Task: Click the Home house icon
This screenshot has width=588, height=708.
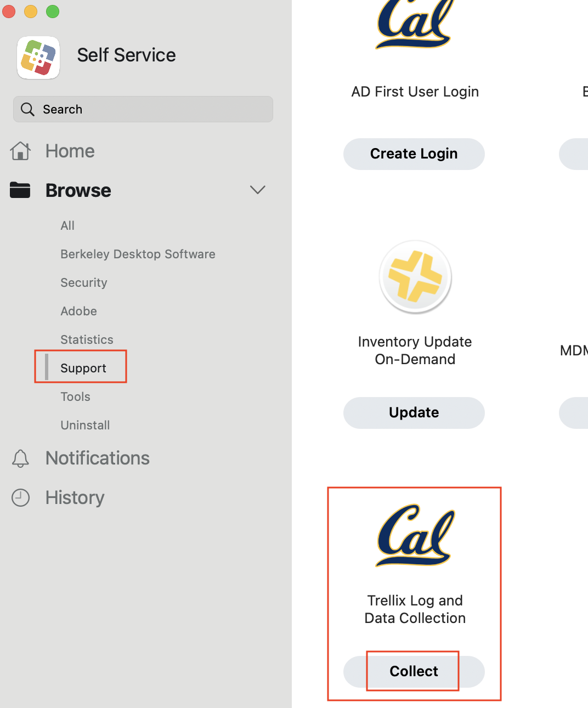Action: coord(20,151)
